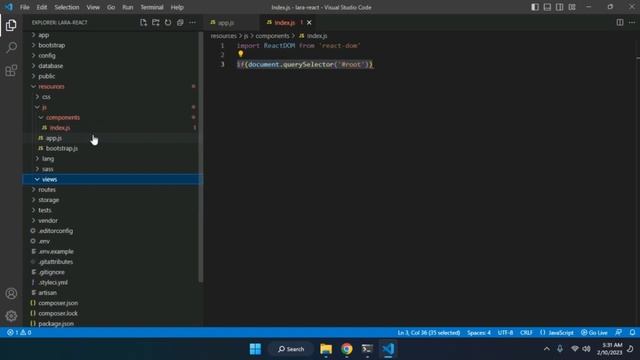Open bootstrap.js in the file tree
Screen dimensions: 640x360
pyautogui.click(x=112, y=149)
